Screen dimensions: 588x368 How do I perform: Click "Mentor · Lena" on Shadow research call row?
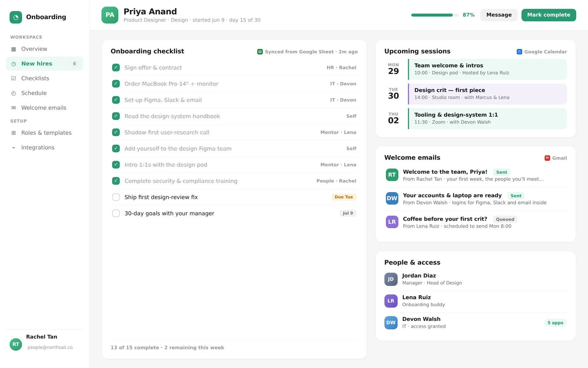(x=338, y=132)
